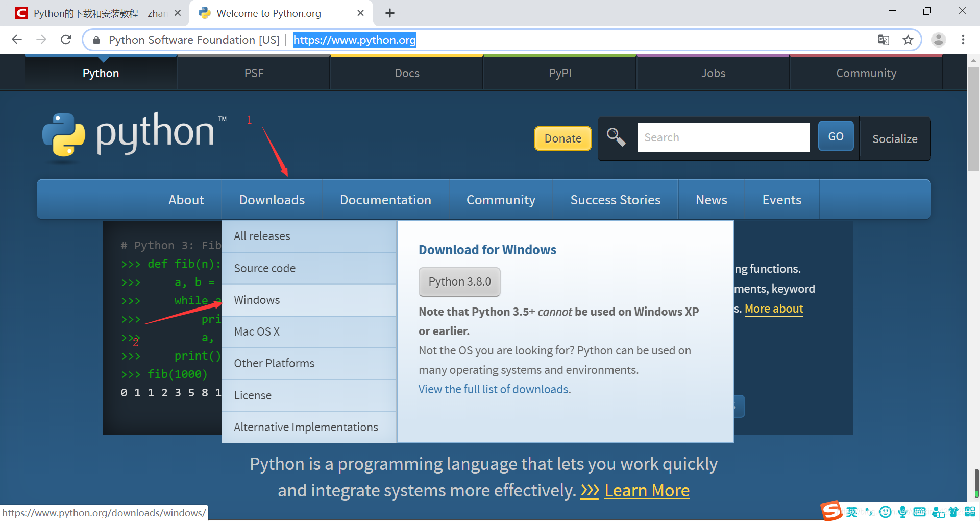Open the About navigation menu
Viewport: 980px width, 521px height.
coord(186,200)
